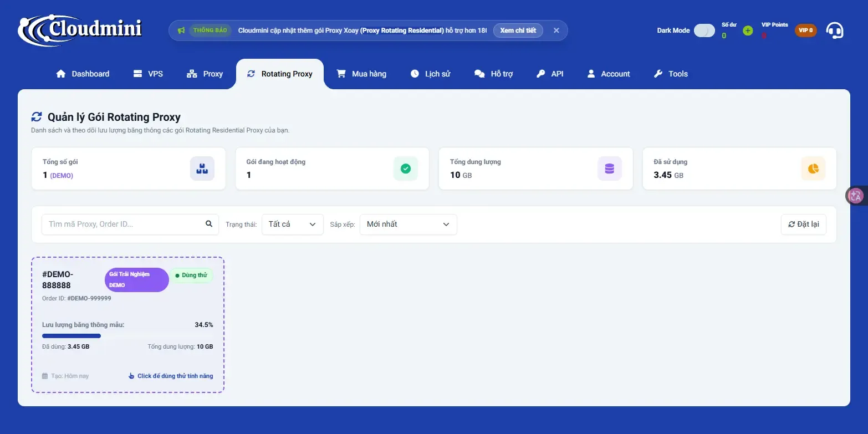Image resolution: width=868 pixels, height=434 pixels.
Task: Open the Hỗ trợ support tab
Action: pyautogui.click(x=494, y=74)
